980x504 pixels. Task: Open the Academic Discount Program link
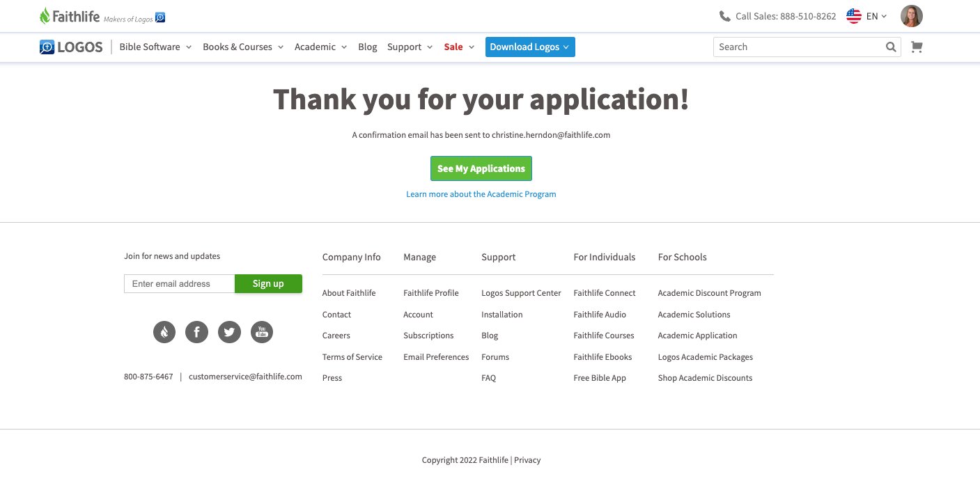pos(710,293)
